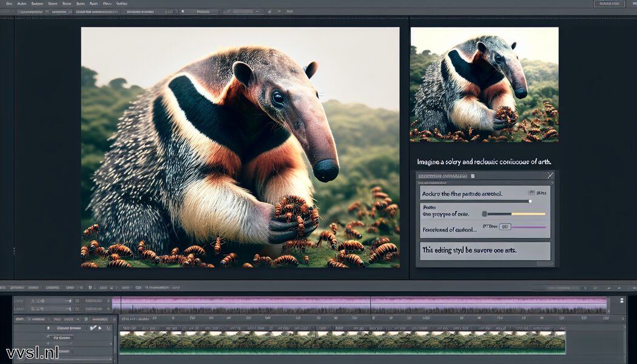Click the white knob on the dialog's top slider
The height and width of the screenshot is (364, 637).
click(530, 201)
